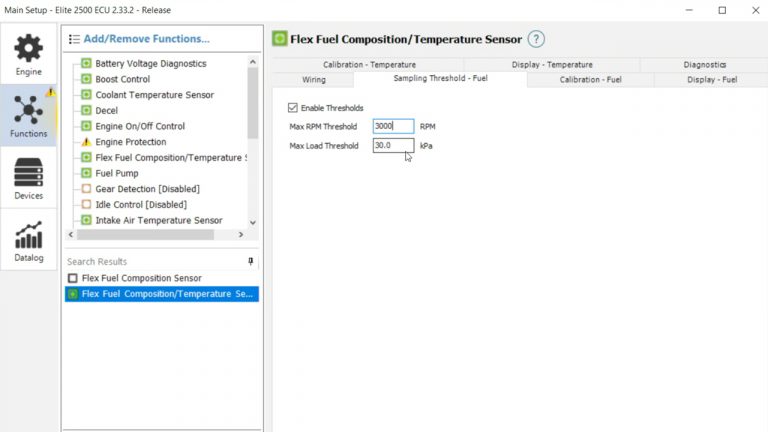
Task: Switch to the Wiring tab
Action: pos(313,79)
